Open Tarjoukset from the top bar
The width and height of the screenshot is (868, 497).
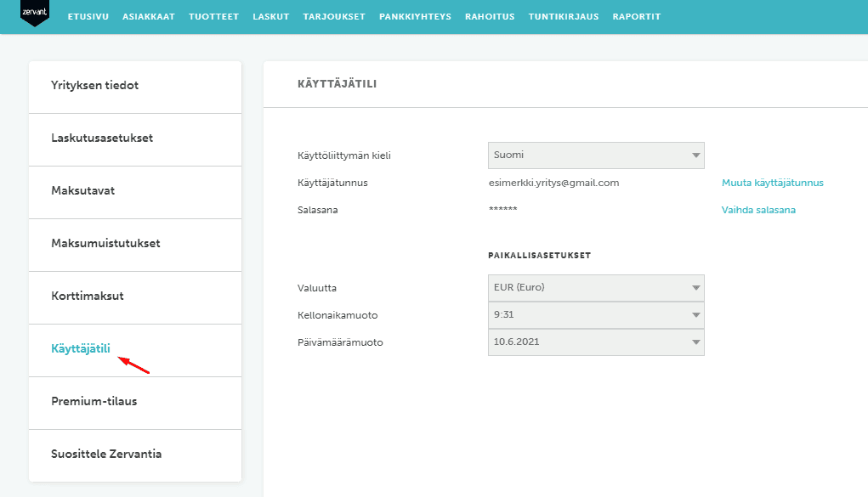(334, 17)
